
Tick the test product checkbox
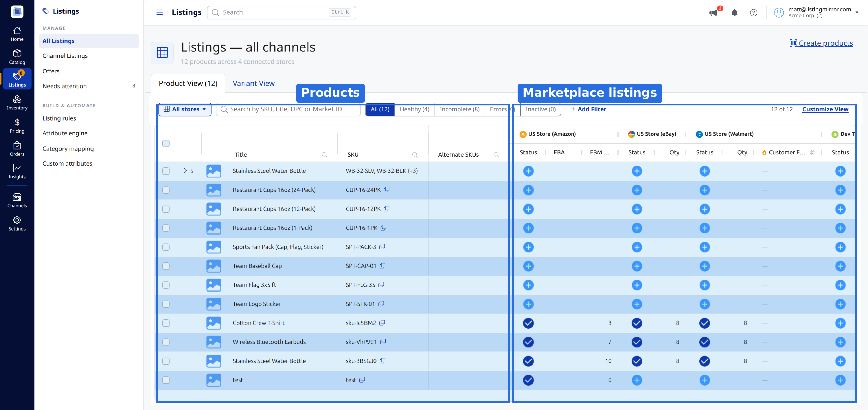point(166,380)
